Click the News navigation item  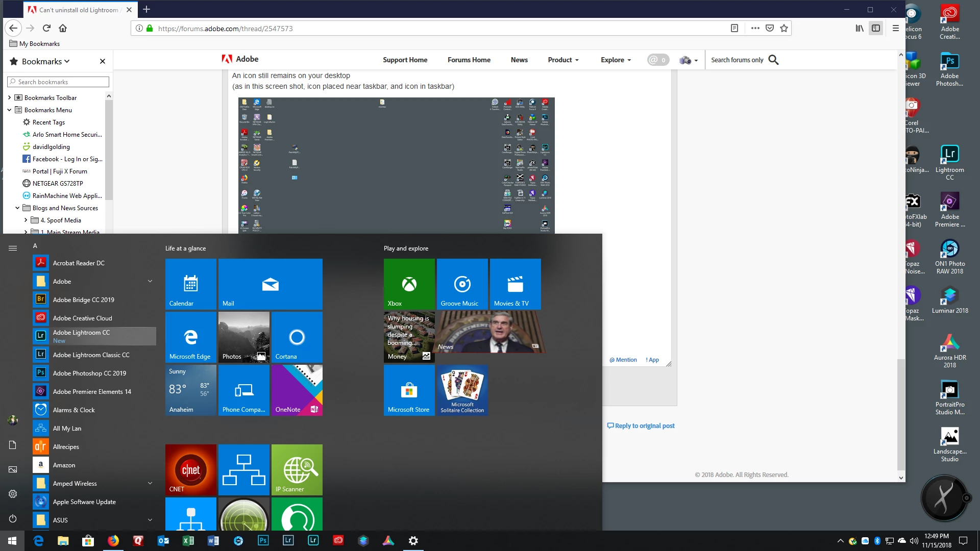(519, 60)
